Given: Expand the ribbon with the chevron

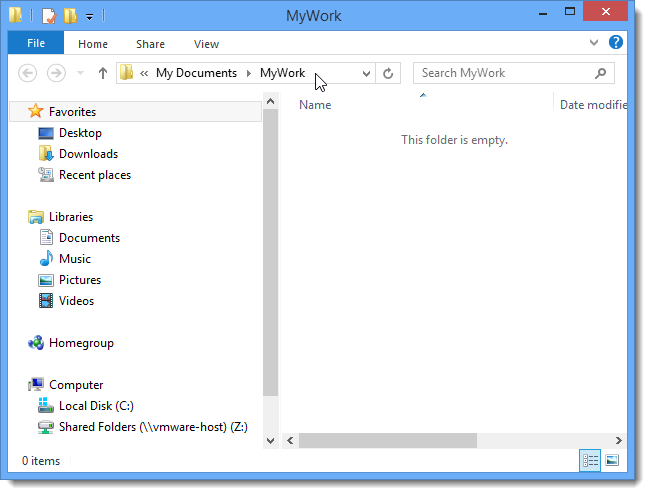Looking at the screenshot, I should [594, 42].
